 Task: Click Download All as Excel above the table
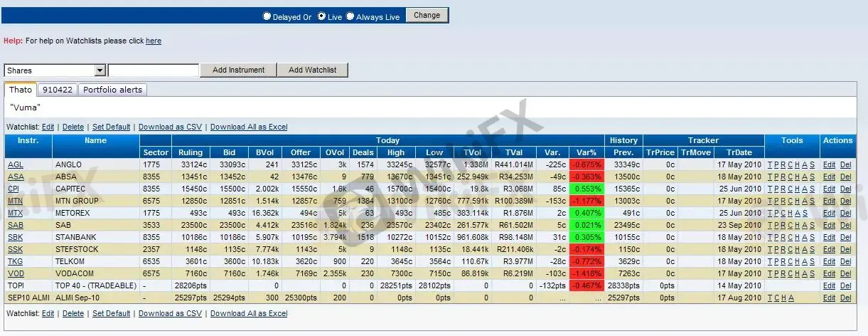[x=249, y=127]
